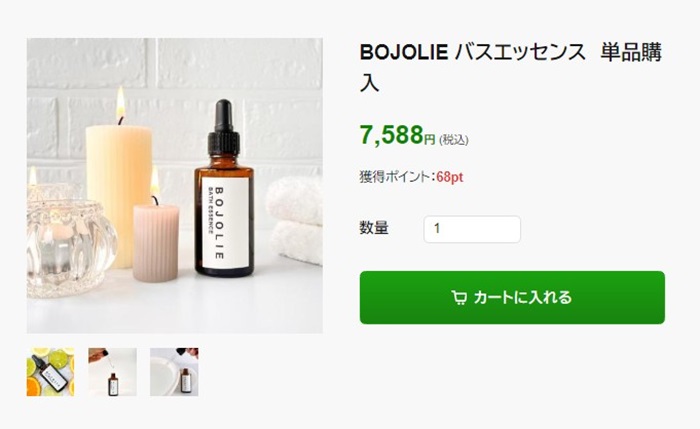
Task: Click the 獲得ポイント label
Action: (x=397, y=177)
